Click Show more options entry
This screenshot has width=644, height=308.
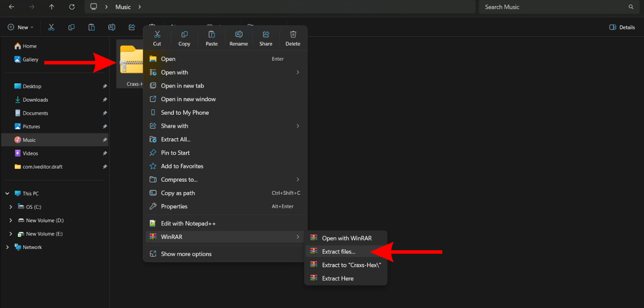coord(186,254)
